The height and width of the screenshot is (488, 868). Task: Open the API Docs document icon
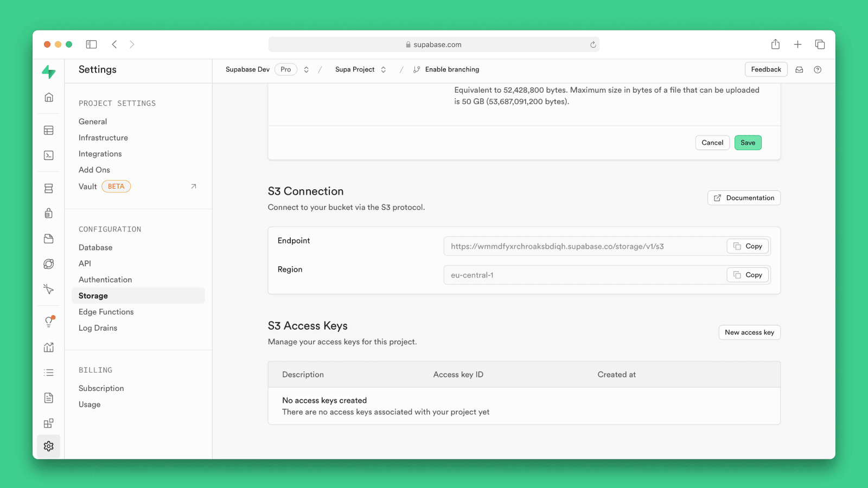point(49,398)
